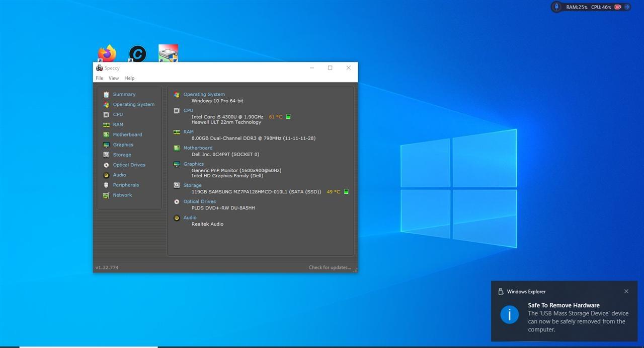Click the green Storage temperature indicator bar

coord(346,191)
